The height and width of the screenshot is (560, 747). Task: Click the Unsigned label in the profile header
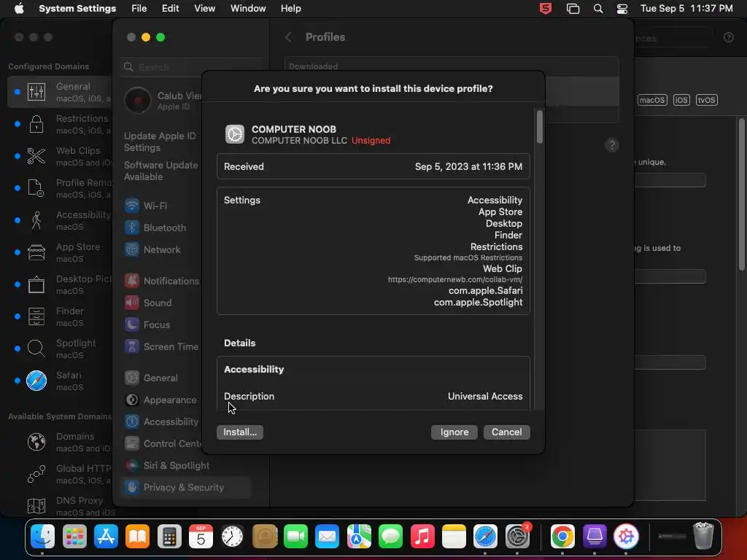(371, 141)
